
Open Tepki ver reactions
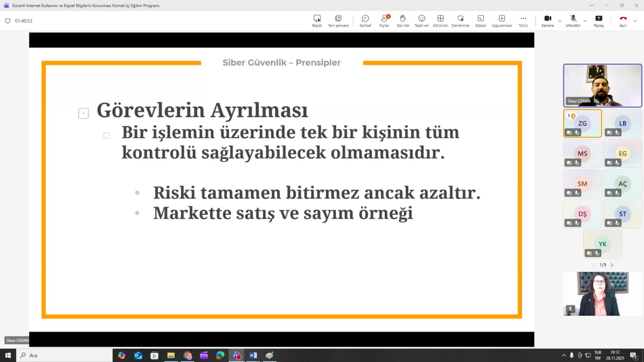pyautogui.click(x=421, y=20)
